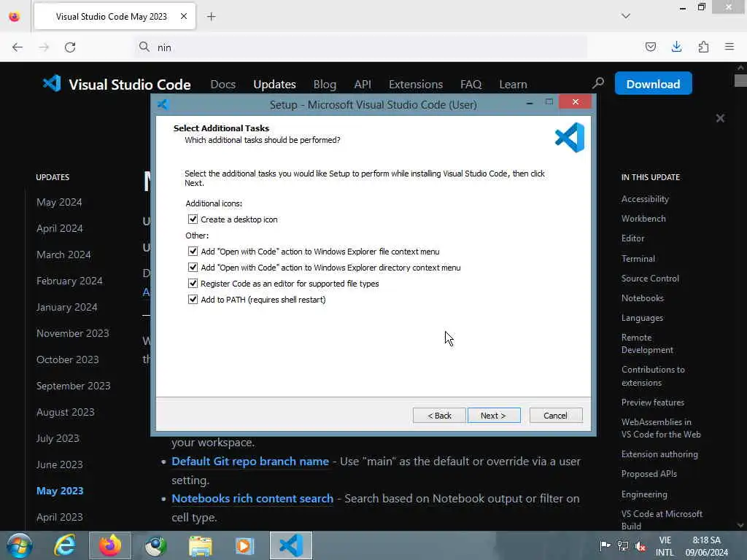Switch to VS Code setup taskbar icon

pyautogui.click(x=291, y=545)
